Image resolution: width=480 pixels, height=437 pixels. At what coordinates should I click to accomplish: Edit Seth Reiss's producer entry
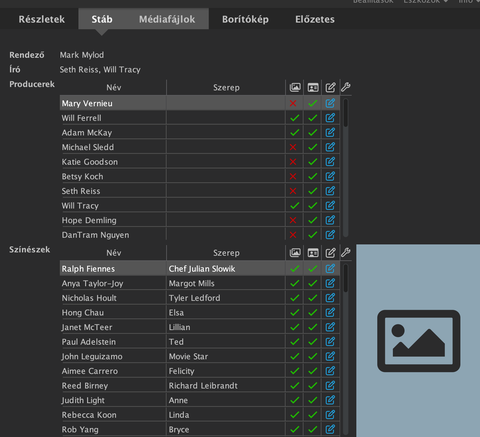click(x=330, y=191)
